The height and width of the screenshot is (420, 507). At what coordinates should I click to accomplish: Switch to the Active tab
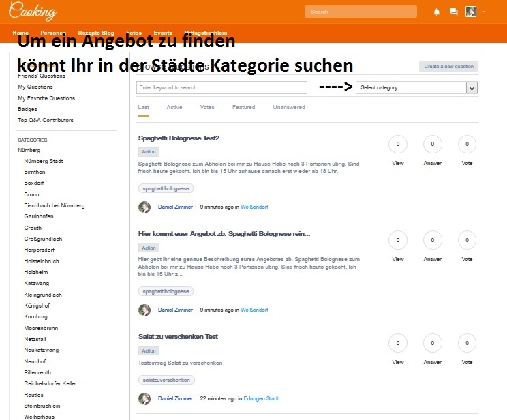(x=174, y=107)
